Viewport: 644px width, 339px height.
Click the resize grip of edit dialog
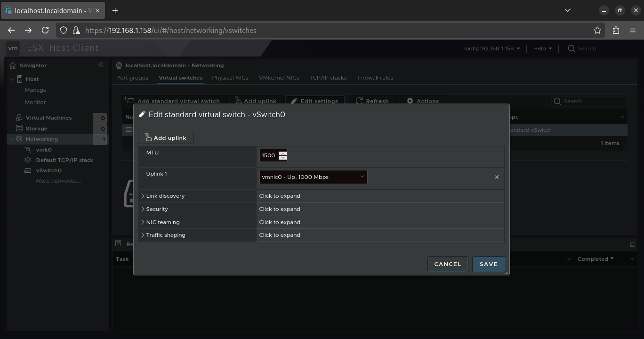507,272
